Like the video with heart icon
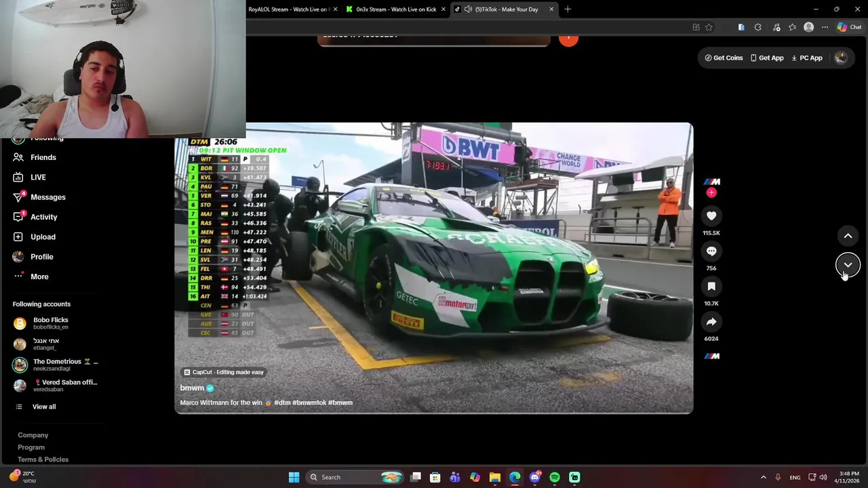868x488 pixels. click(x=711, y=216)
